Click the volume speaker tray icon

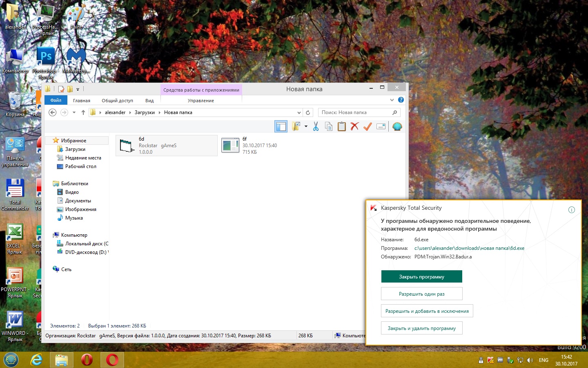tap(530, 360)
